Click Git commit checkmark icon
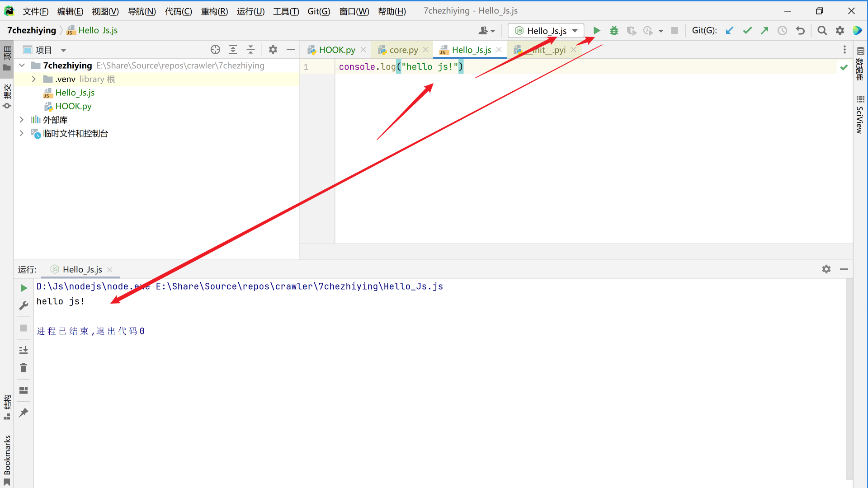Screen dimensions: 868x488 click(747, 30)
